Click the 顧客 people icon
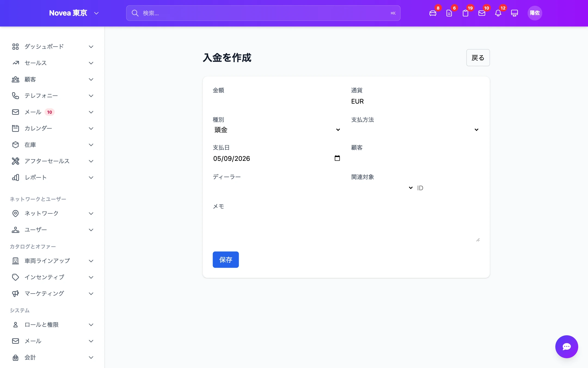This screenshot has width=588, height=368. pos(16,79)
